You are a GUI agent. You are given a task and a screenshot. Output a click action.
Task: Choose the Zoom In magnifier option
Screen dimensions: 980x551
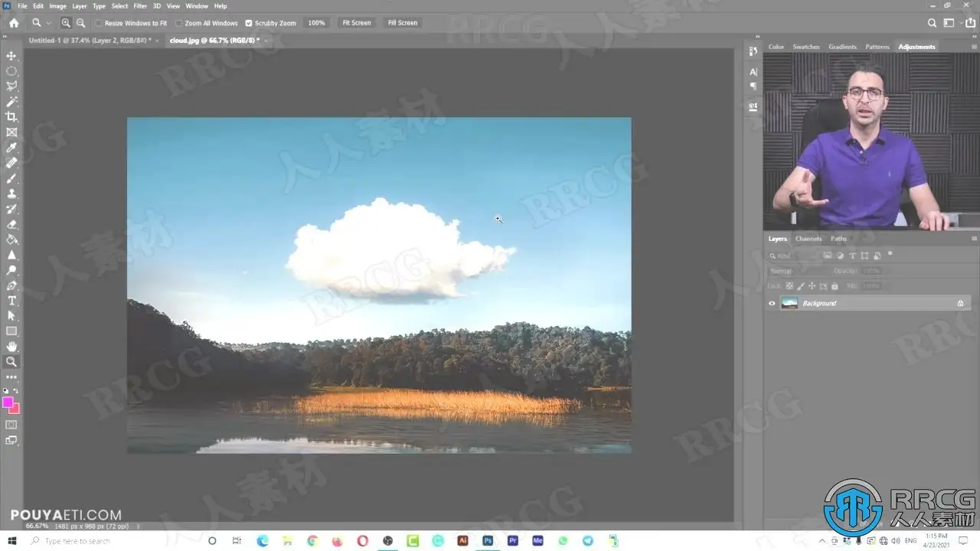[x=66, y=23]
